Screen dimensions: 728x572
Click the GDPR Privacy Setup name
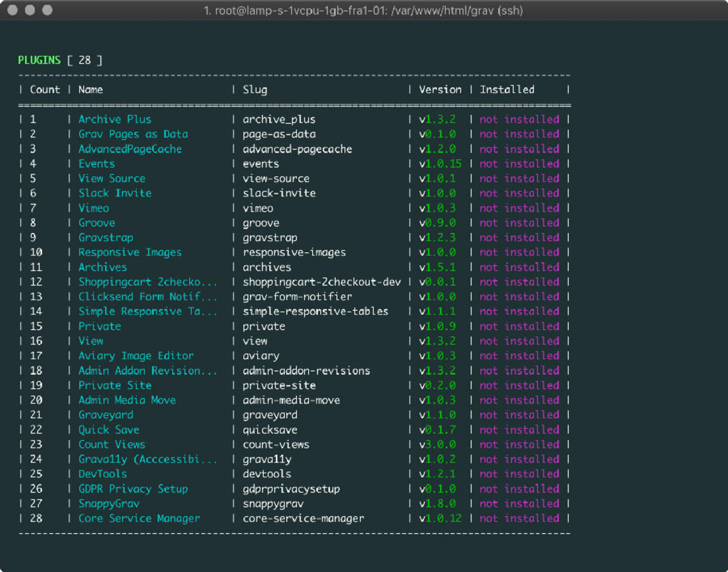coord(133,489)
